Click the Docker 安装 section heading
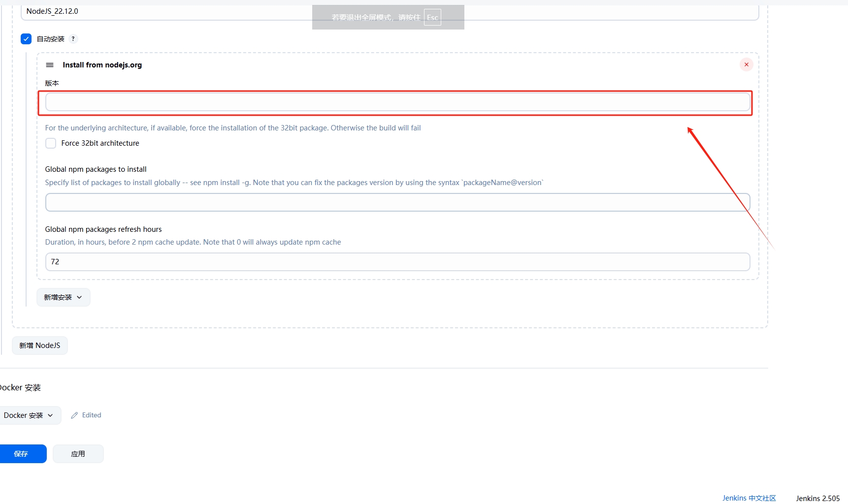 click(20, 388)
